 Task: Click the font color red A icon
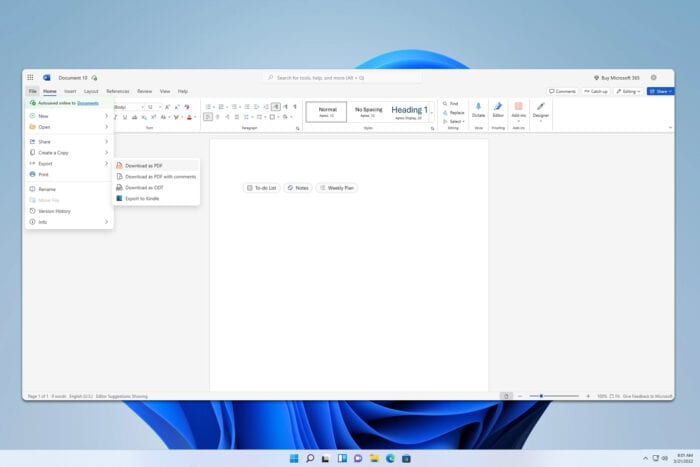(x=189, y=117)
